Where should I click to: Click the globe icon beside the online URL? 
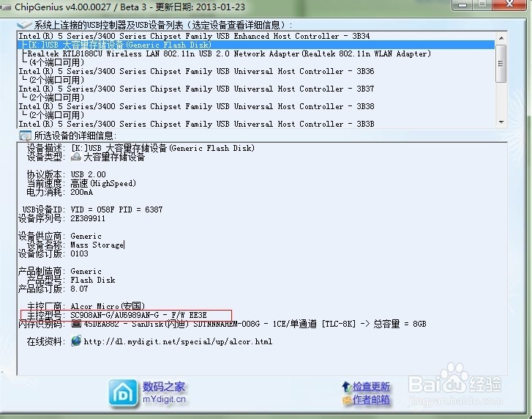(76, 341)
